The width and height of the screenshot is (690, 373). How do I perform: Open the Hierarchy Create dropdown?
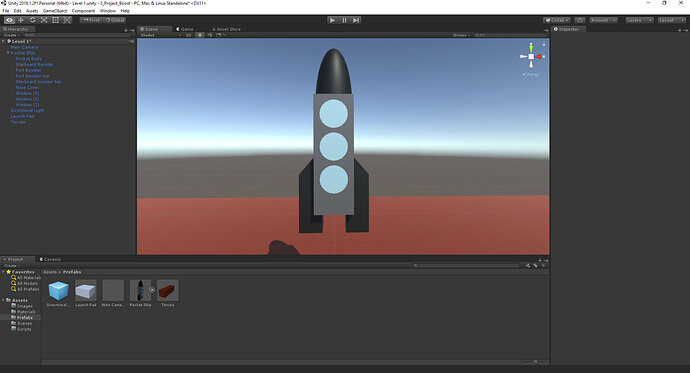(11, 35)
